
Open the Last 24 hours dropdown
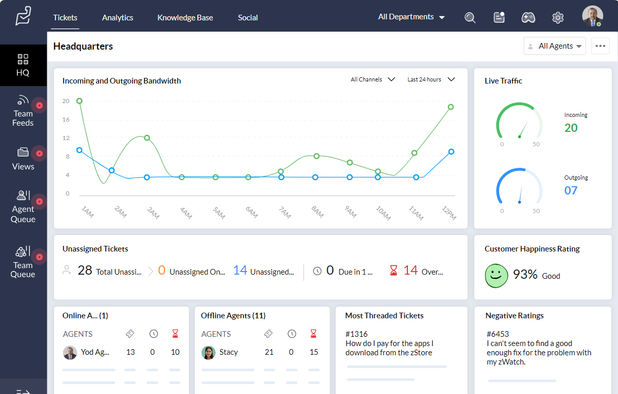pyautogui.click(x=431, y=79)
